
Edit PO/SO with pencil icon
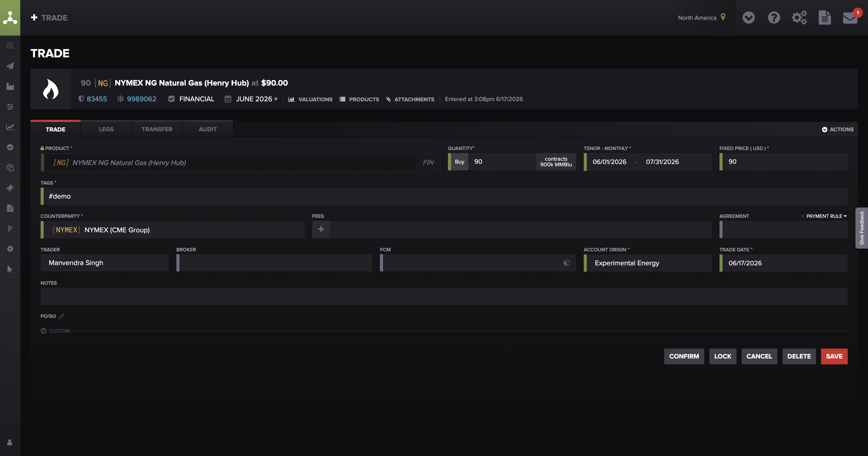click(62, 316)
